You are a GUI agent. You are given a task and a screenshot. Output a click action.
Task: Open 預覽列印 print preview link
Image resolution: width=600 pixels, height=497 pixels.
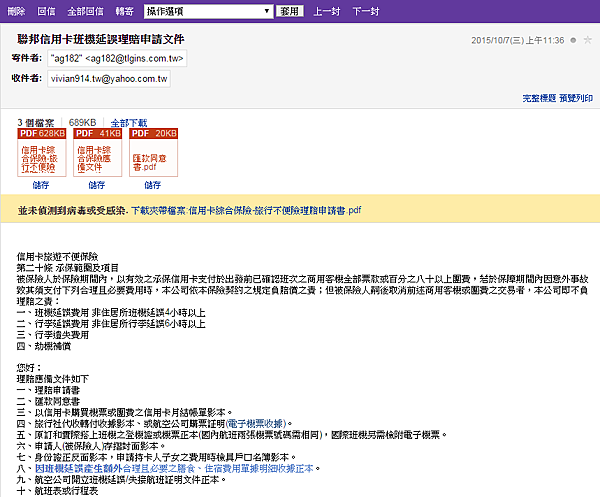click(x=576, y=98)
